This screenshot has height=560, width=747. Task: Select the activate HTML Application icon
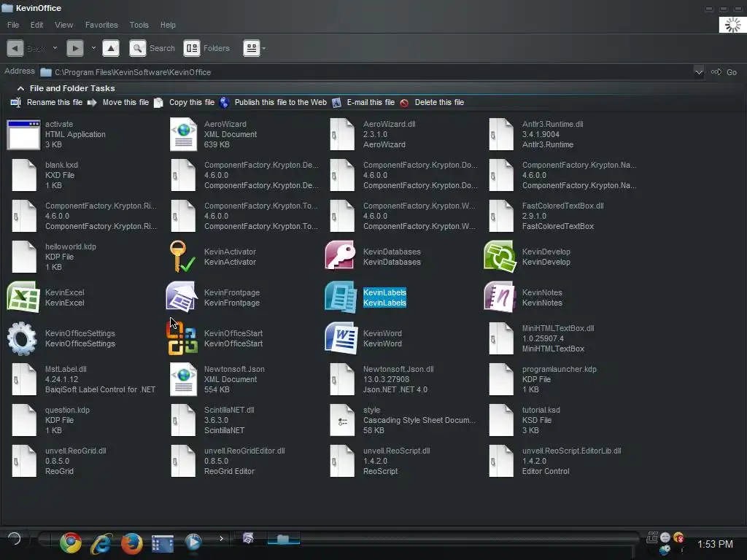click(23, 135)
